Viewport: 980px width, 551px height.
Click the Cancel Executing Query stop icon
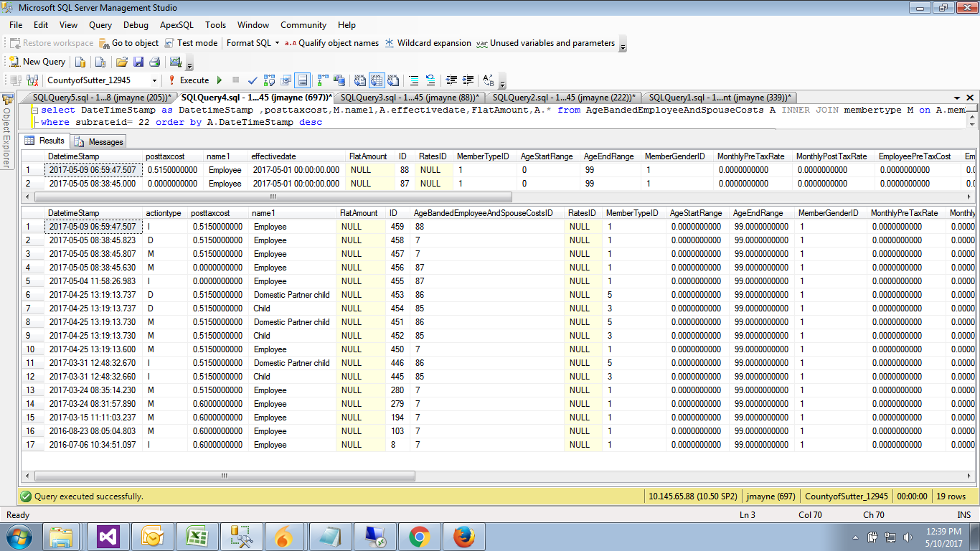(x=235, y=80)
